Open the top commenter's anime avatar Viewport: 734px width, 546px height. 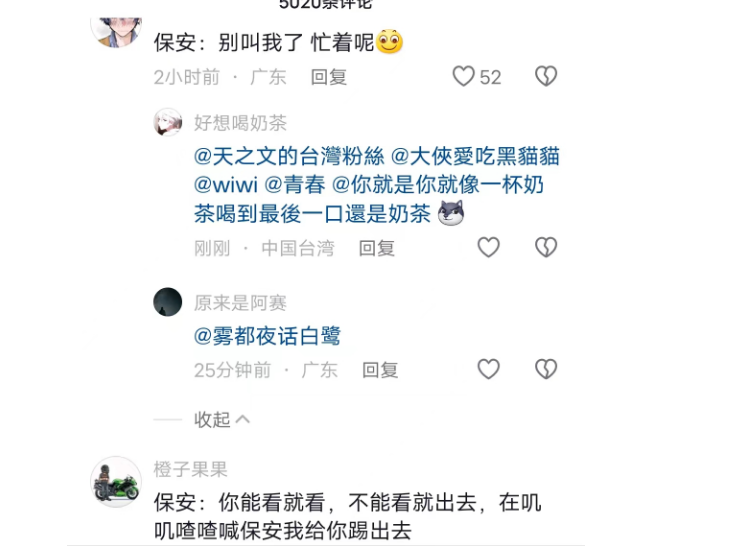(x=116, y=32)
